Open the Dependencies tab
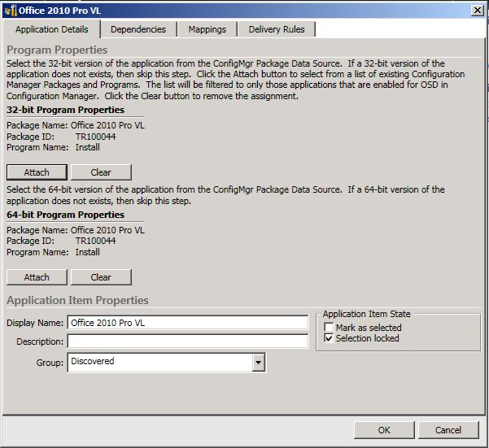Viewport: 489px width, 448px height. pyautogui.click(x=138, y=29)
